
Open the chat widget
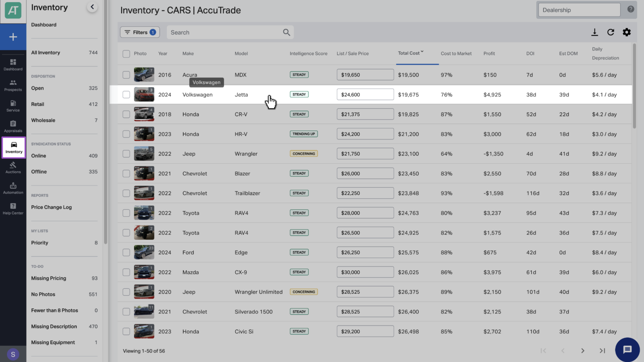(627, 349)
